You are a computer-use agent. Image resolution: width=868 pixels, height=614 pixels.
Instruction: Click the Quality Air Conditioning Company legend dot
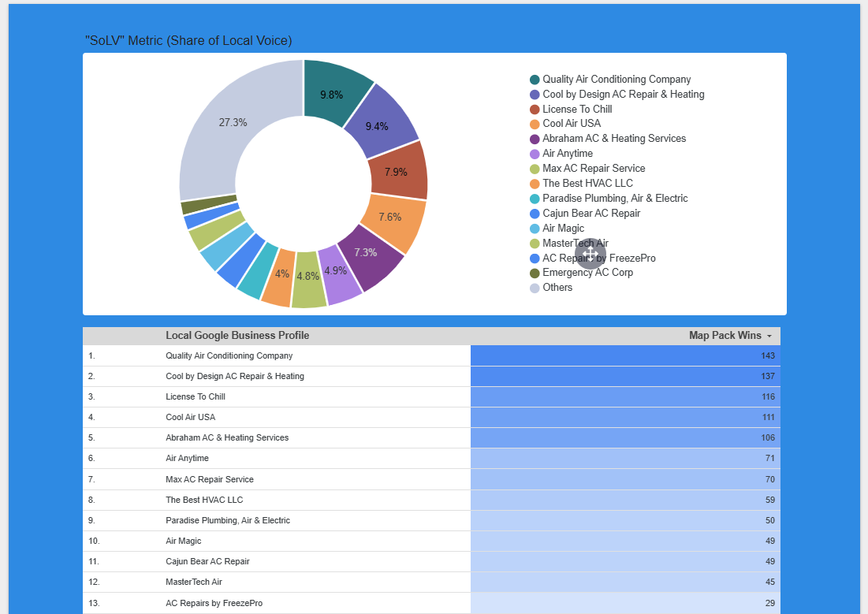click(x=535, y=80)
